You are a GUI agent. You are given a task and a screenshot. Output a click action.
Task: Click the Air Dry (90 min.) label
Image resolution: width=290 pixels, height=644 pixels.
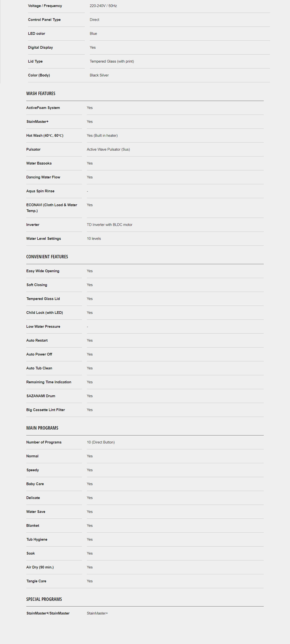pos(40,567)
